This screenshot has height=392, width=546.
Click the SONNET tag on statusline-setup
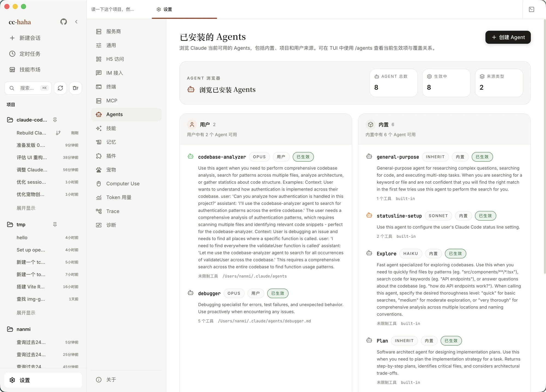pos(438,216)
